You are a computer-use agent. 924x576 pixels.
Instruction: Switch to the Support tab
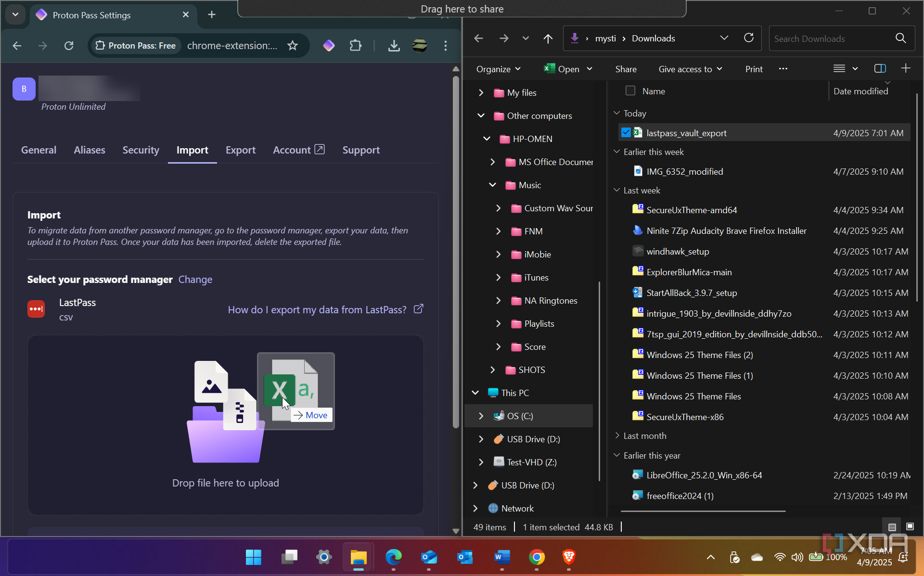(361, 150)
